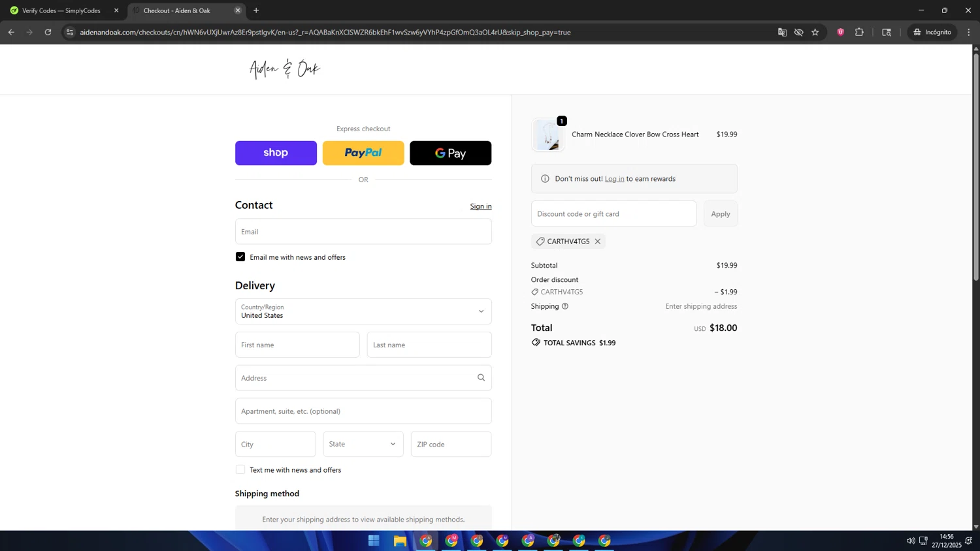This screenshot has width=980, height=551.
Task: Open the red shield extension icon
Action: point(841,32)
